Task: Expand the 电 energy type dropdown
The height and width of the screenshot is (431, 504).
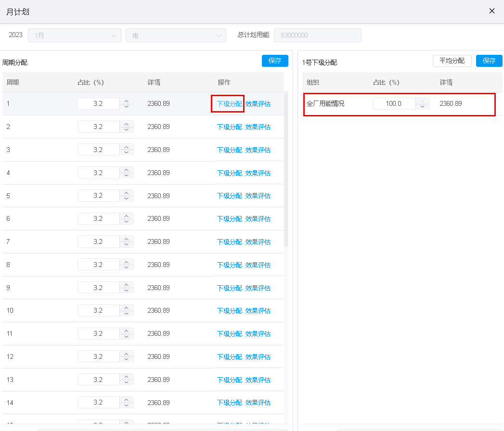Action: pyautogui.click(x=176, y=35)
